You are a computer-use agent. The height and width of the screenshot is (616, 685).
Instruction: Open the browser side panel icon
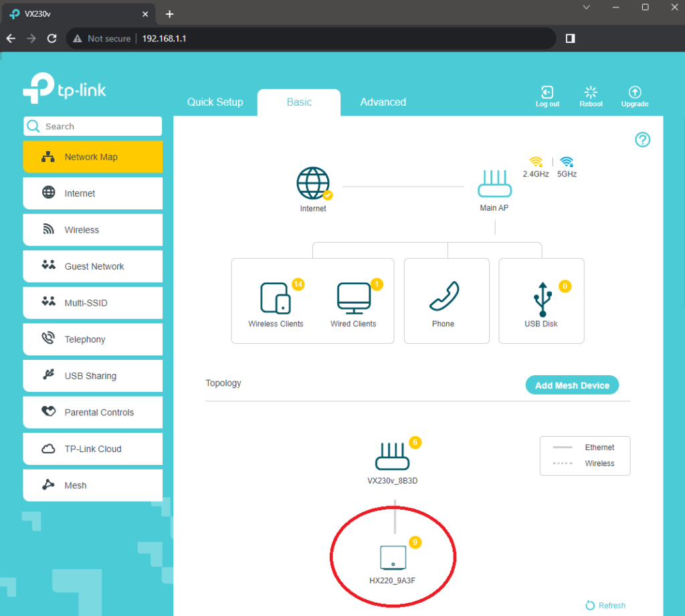(x=570, y=38)
